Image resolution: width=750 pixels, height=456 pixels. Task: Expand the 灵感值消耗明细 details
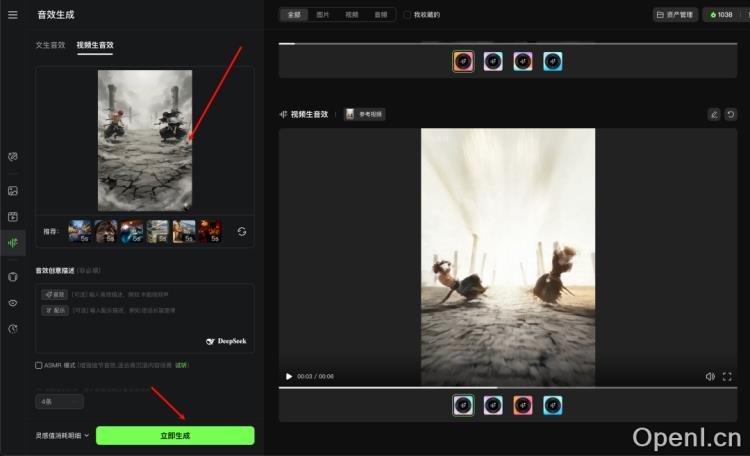coord(62,435)
